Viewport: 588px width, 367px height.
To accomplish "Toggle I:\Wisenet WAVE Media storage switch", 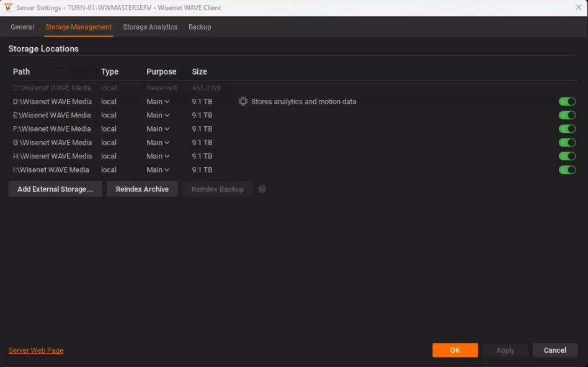I will tap(567, 170).
